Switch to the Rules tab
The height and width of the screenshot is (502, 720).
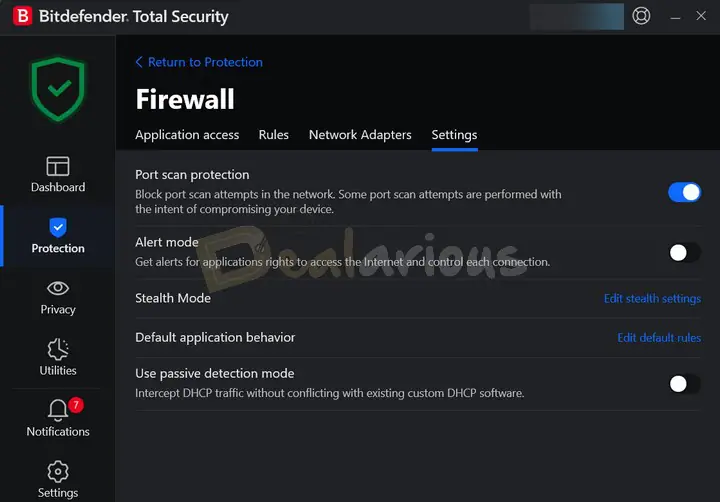[x=273, y=135]
